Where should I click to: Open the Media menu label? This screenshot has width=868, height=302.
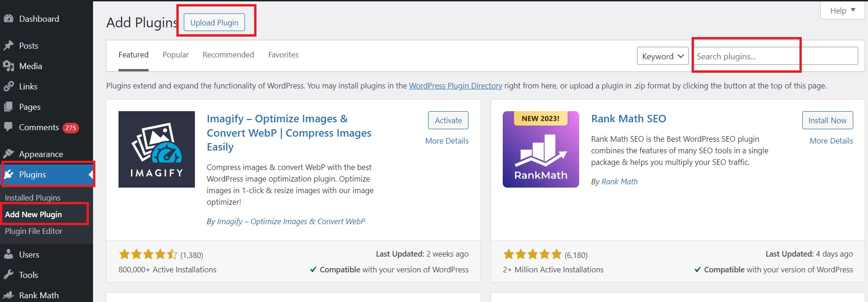31,66
